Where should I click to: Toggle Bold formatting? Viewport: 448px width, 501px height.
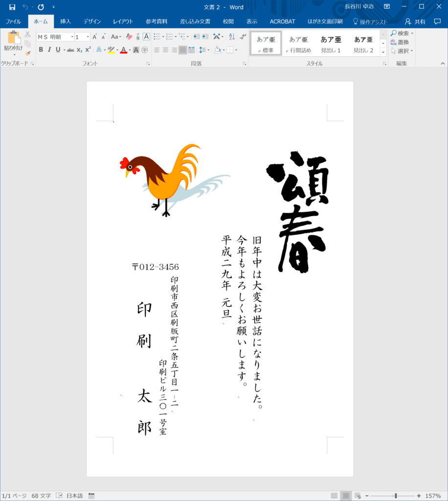click(41, 50)
